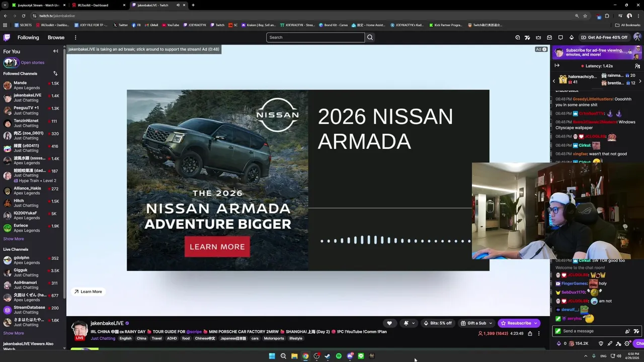Open the Browse page
The height and width of the screenshot is (362, 644).
[56, 37]
